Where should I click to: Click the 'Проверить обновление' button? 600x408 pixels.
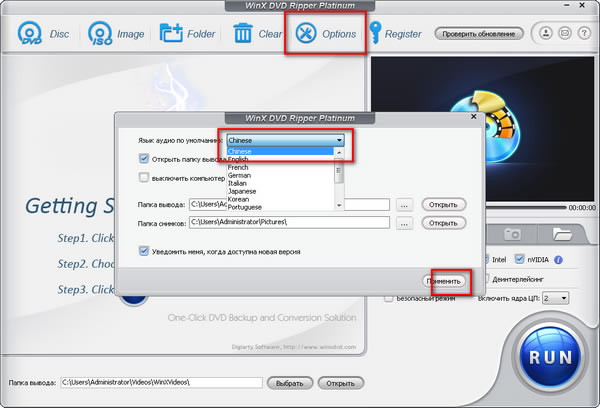(x=479, y=34)
